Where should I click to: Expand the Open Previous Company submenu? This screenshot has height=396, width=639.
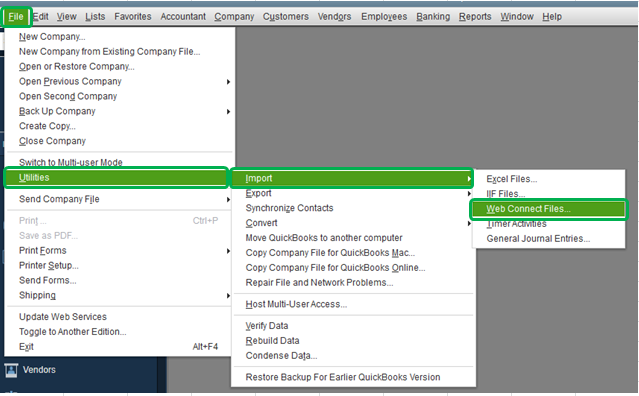(x=119, y=81)
